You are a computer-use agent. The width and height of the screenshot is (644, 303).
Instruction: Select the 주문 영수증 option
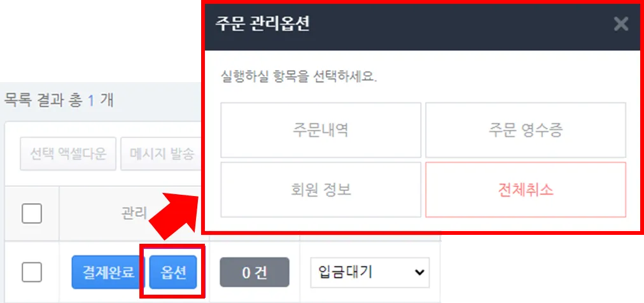point(526,130)
